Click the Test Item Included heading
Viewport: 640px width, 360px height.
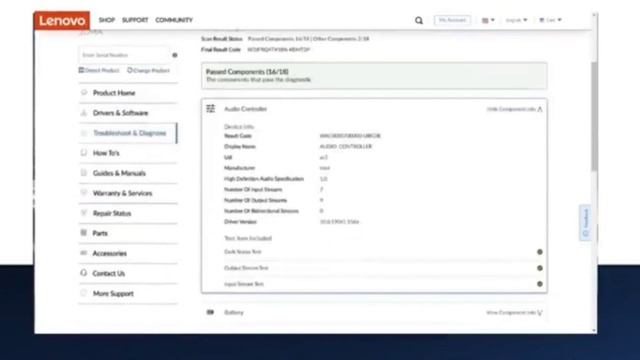tap(248, 238)
